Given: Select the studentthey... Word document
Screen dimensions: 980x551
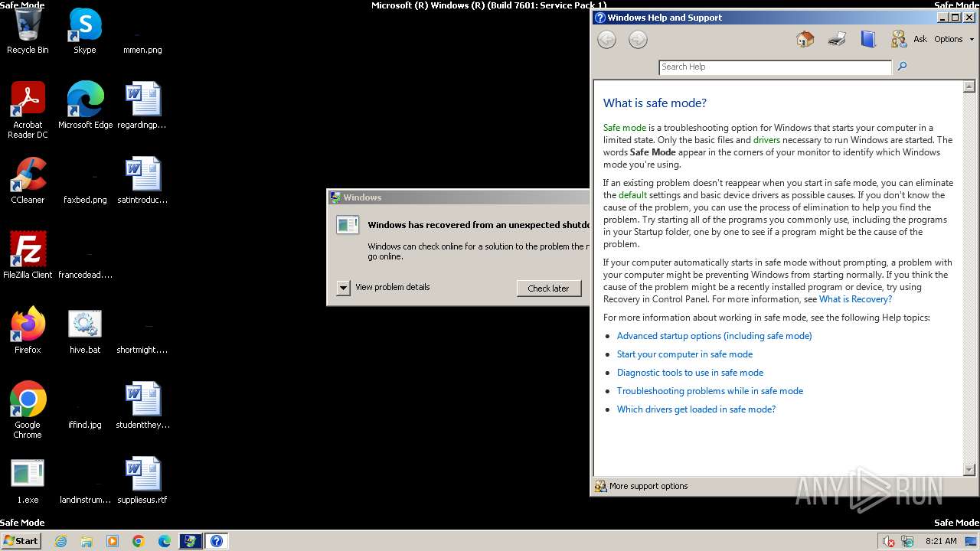Looking at the screenshot, I should [142, 406].
